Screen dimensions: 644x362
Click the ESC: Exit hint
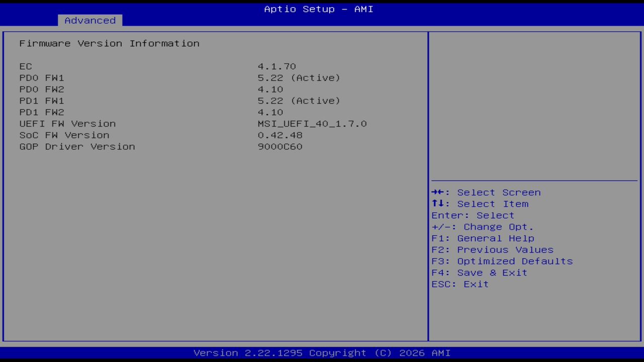pyautogui.click(x=460, y=285)
